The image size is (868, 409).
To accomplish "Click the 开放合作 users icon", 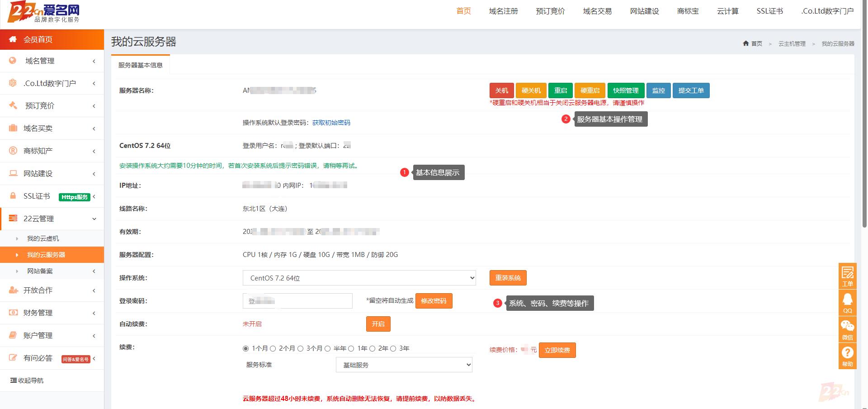I will (13, 290).
